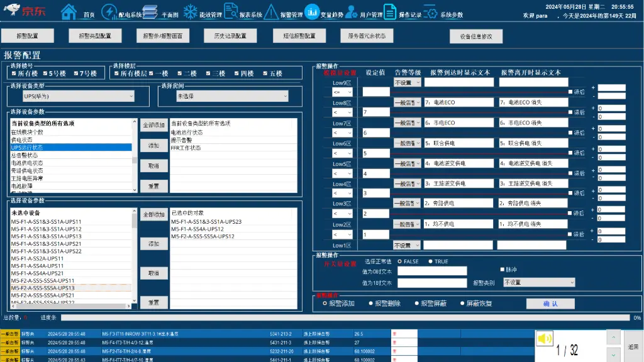Click the 确认 confirm button
The width and height of the screenshot is (644, 362).
pyautogui.click(x=550, y=304)
